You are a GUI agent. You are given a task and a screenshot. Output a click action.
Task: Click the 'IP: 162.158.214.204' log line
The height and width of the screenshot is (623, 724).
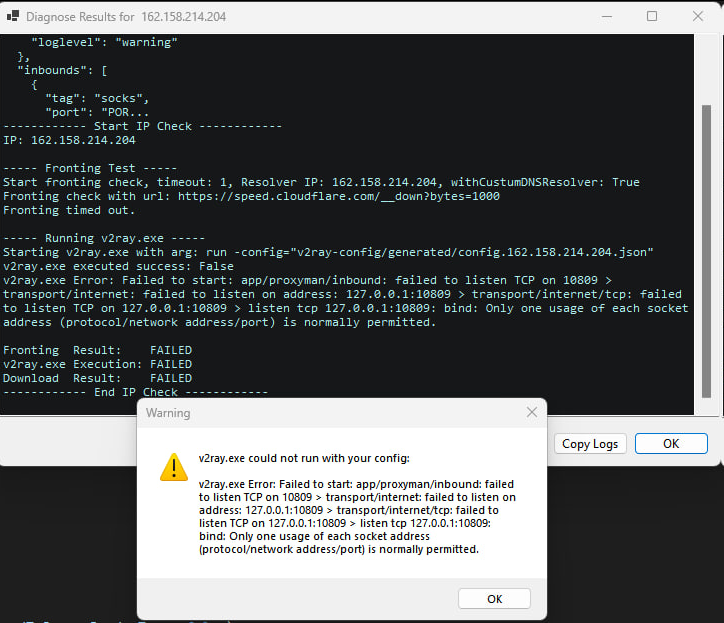point(69,140)
